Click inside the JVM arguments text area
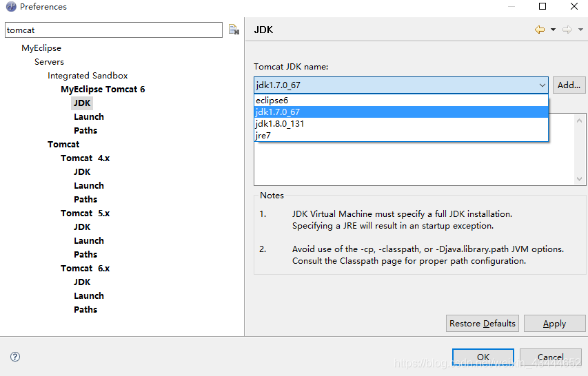Image resolution: width=588 pixels, height=376 pixels. click(414, 164)
